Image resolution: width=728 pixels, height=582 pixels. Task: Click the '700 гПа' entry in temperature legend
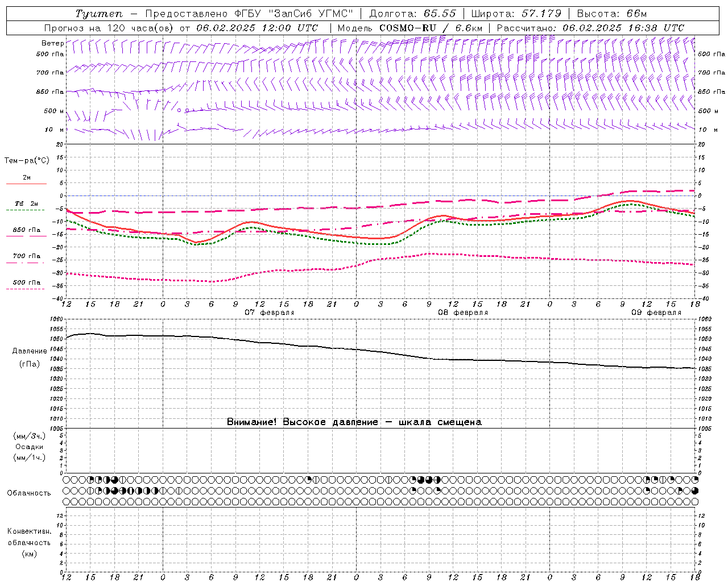(27, 256)
